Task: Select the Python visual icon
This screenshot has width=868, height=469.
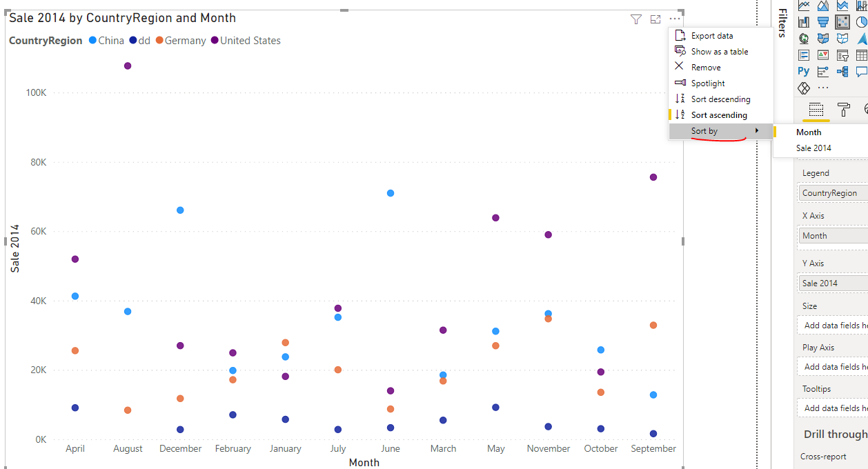Action: tap(804, 71)
